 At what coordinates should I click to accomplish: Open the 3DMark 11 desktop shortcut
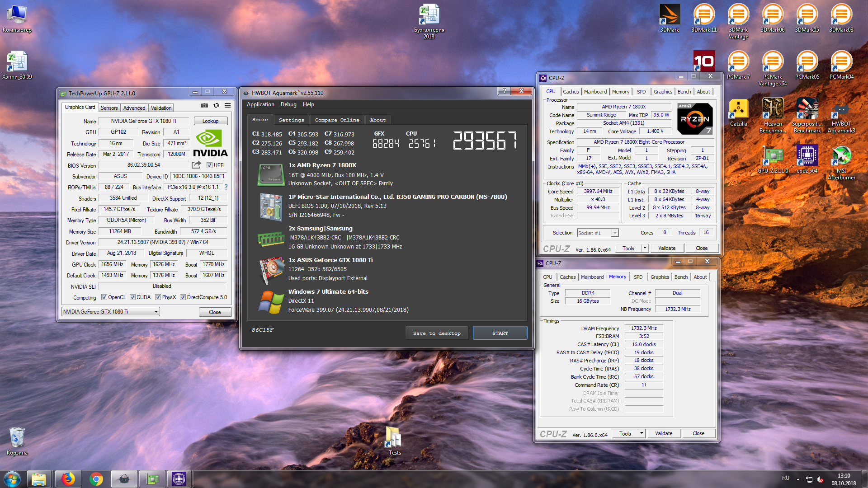[x=704, y=18]
